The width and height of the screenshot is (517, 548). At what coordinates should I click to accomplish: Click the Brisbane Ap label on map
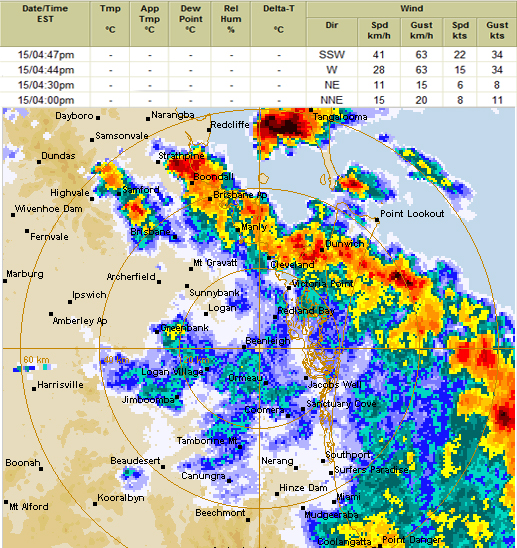point(240,195)
